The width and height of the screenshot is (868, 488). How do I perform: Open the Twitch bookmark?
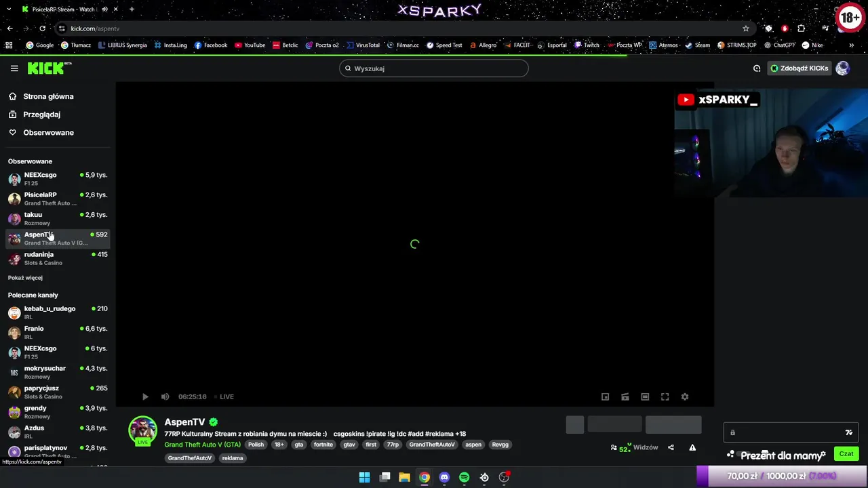click(587, 45)
